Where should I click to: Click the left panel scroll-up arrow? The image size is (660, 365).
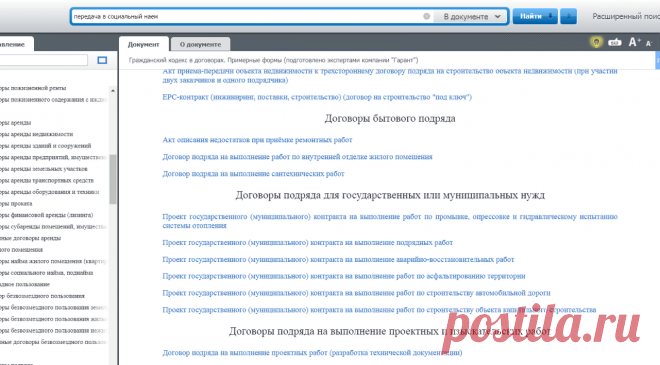[x=112, y=91]
